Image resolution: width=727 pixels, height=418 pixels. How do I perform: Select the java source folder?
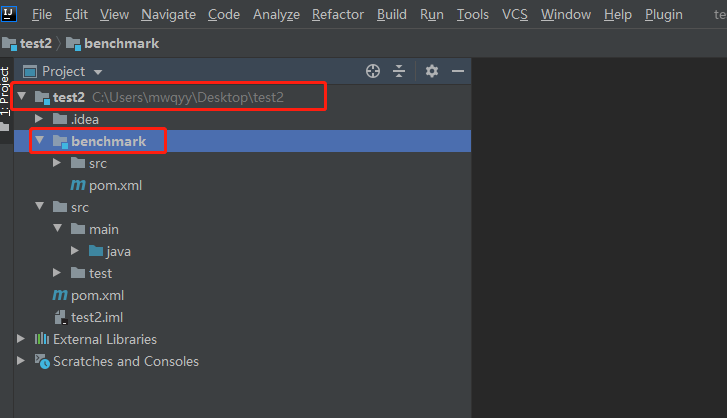pyautogui.click(x=119, y=251)
